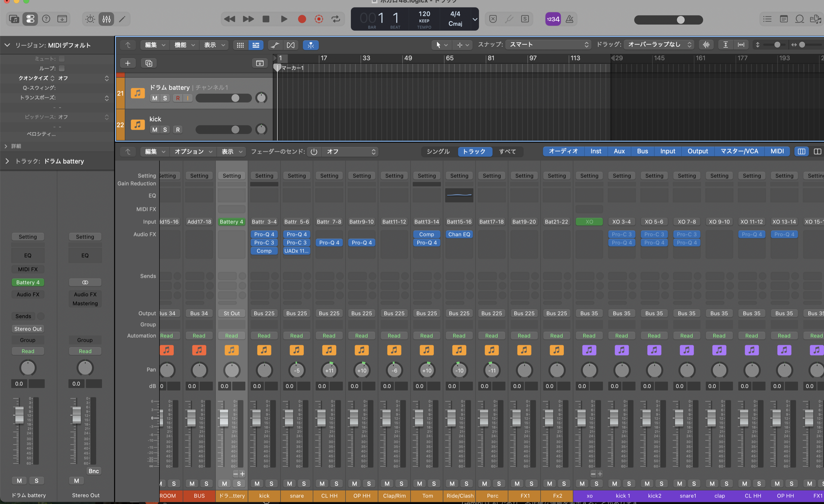Open the Note Pads icon

(x=784, y=19)
